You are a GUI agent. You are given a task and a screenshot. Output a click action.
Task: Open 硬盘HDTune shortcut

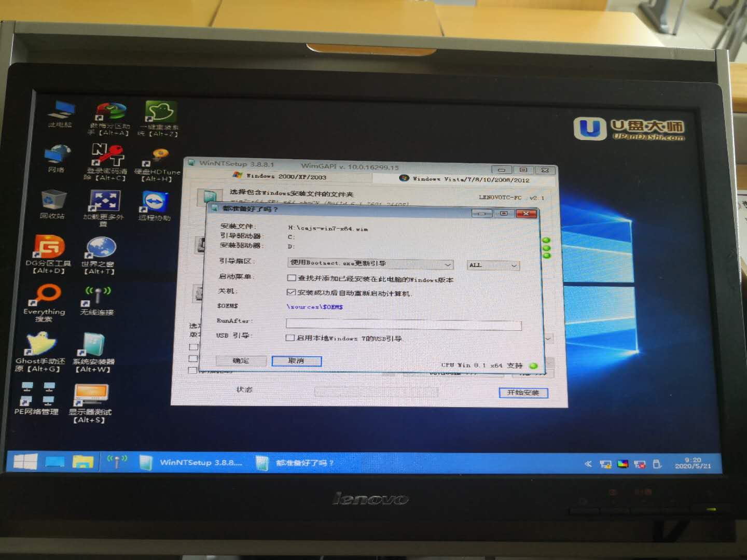tap(158, 165)
